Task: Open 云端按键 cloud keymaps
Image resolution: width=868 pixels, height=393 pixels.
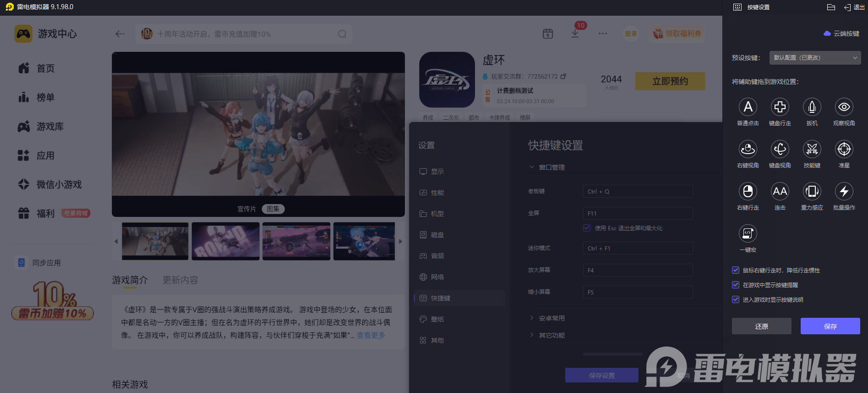Action: tap(841, 33)
